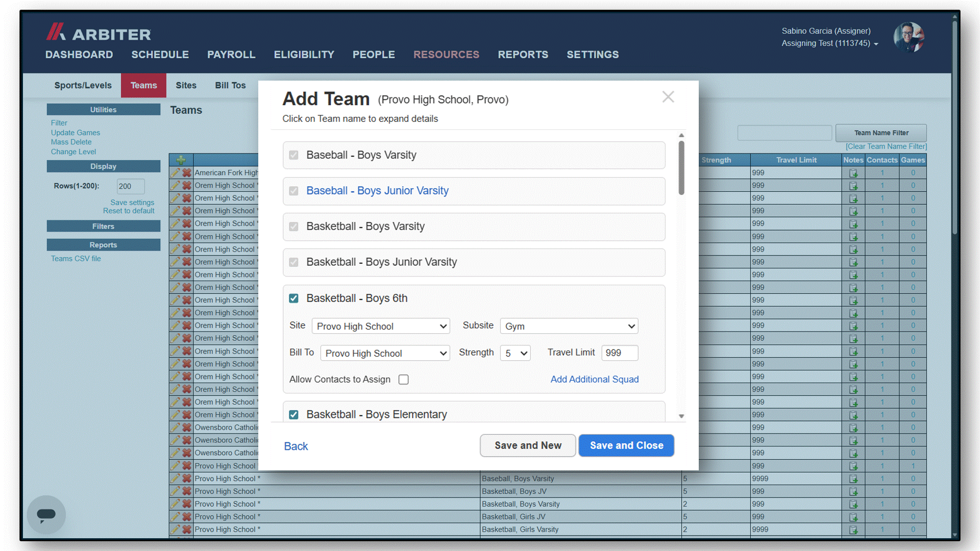Close the Add Team dialog with X
The width and height of the screenshot is (980, 551).
668,97
